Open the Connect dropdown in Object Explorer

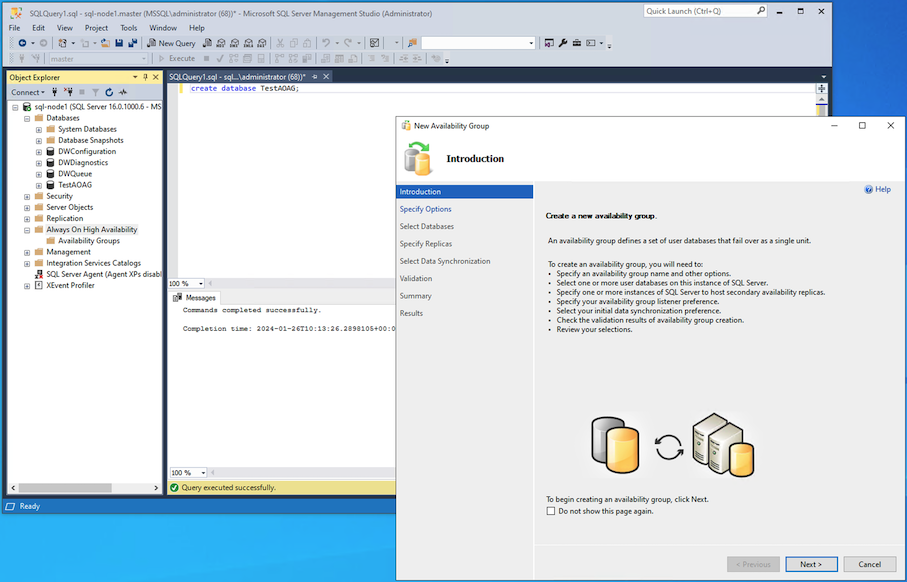click(28, 92)
